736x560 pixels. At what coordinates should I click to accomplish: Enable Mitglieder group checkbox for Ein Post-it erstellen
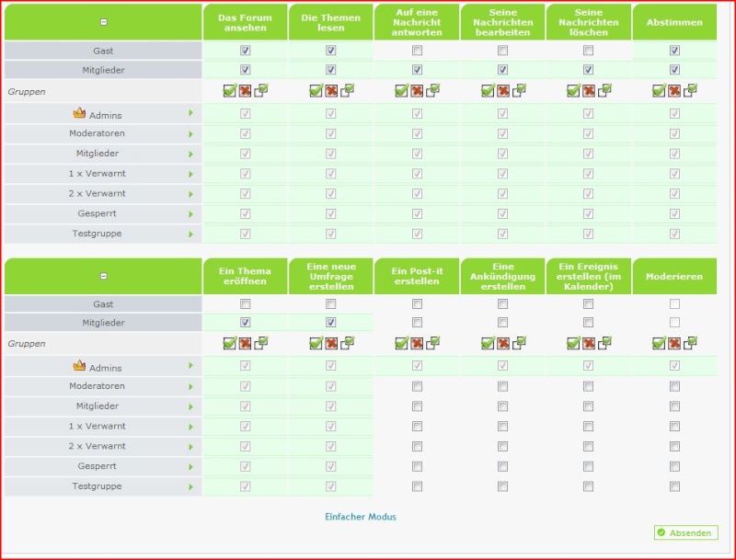(417, 406)
